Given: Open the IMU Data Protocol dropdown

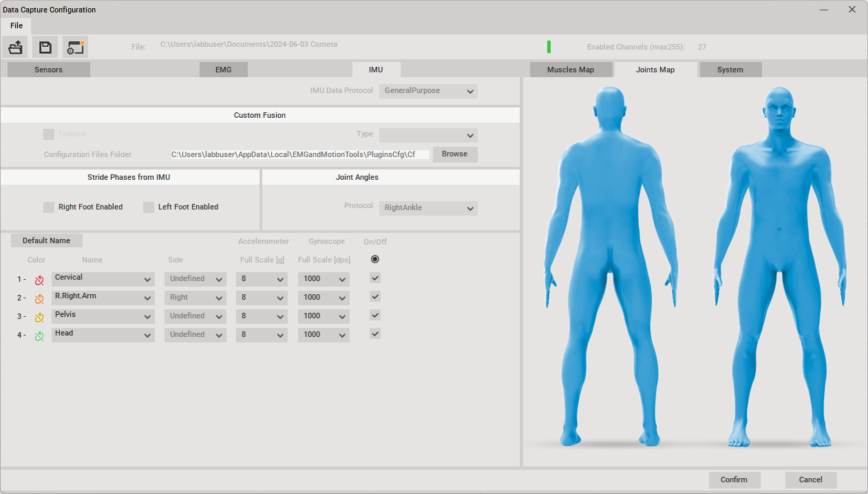Looking at the screenshot, I should click(x=428, y=91).
